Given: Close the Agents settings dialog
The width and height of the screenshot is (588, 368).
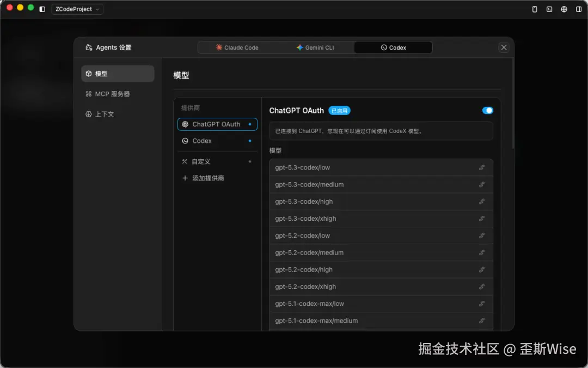Looking at the screenshot, I should [504, 47].
